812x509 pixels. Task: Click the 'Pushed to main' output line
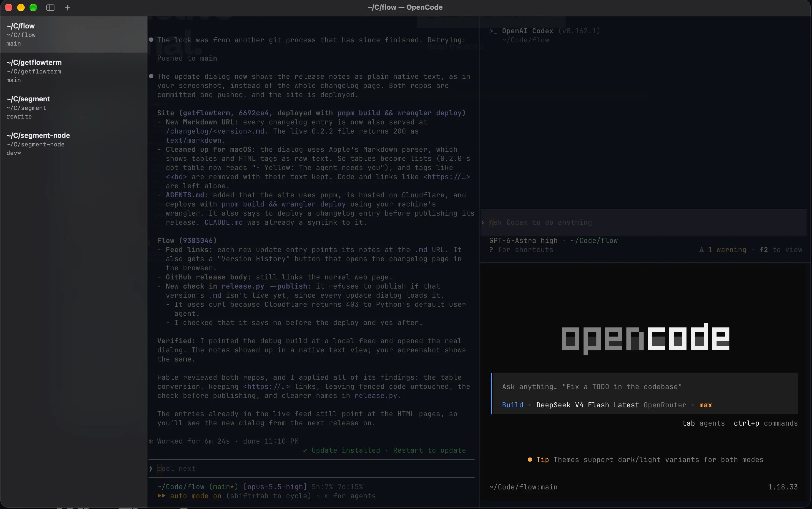[187, 58]
